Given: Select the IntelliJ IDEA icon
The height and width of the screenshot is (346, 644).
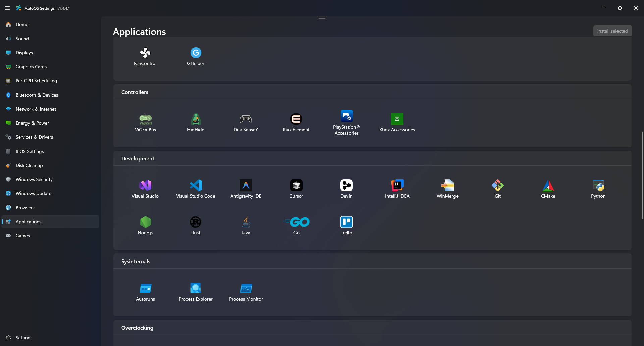Looking at the screenshot, I should pyautogui.click(x=397, y=185).
